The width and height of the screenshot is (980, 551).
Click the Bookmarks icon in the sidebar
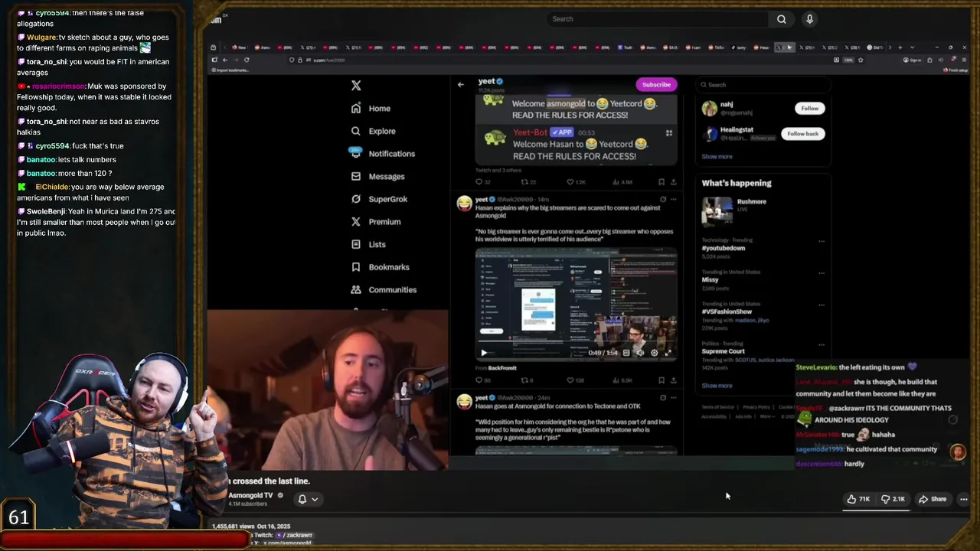click(x=356, y=267)
